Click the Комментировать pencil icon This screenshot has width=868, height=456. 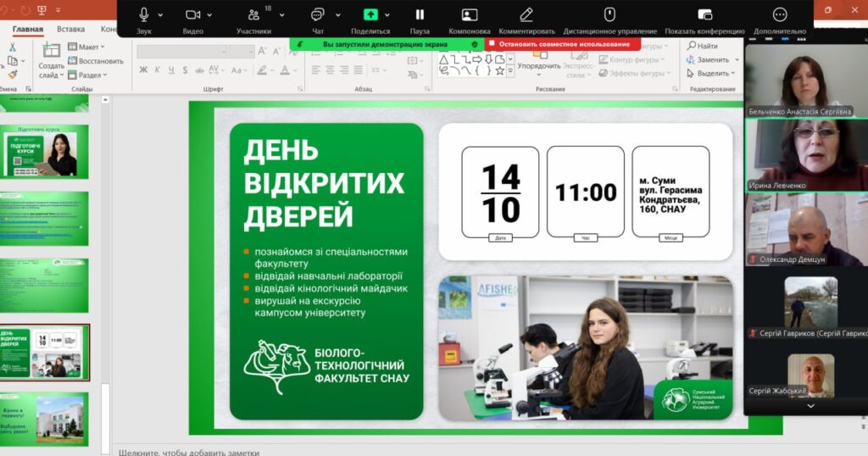tap(526, 14)
